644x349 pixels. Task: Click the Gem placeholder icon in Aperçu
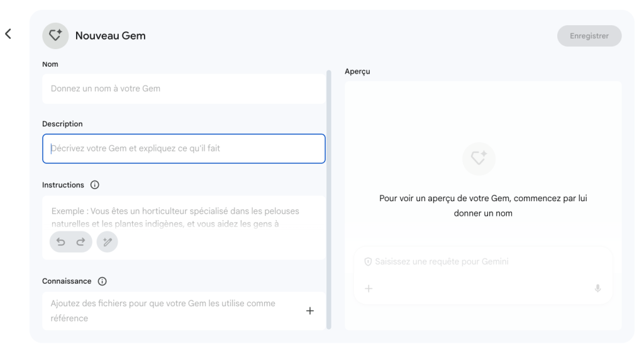479,159
